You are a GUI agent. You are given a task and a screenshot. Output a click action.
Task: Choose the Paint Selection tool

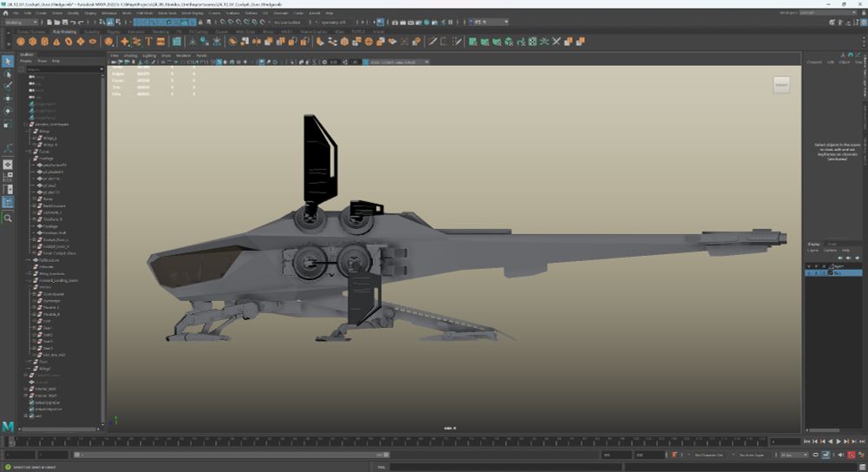click(x=8, y=86)
